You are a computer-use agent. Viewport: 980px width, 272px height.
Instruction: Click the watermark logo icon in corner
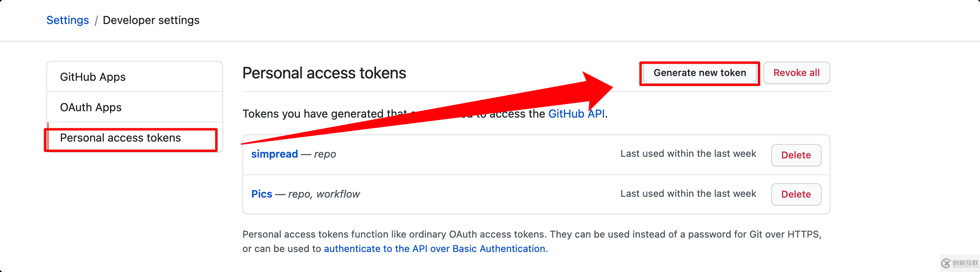pyautogui.click(x=946, y=263)
